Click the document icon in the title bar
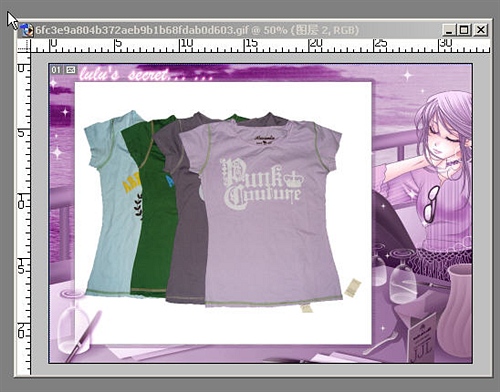The width and height of the screenshot is (500, 392). (x=27, y=30)
